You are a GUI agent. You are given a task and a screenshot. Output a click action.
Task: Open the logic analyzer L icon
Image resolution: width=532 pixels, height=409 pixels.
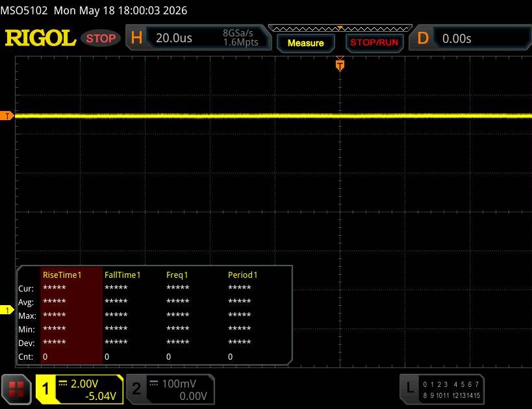point(410,389)
